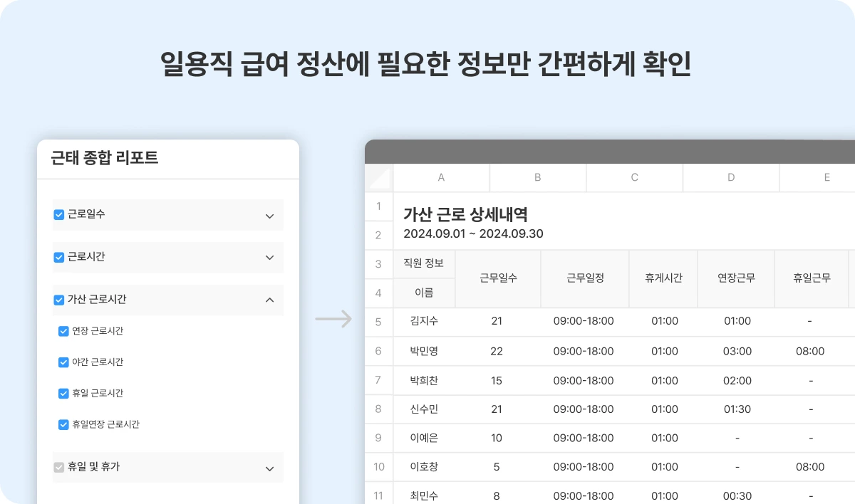This screenshot has width=855, height=504.
Task: Select 박민영's 08:00 휴일근무 cell
Action: coord(810,351)
